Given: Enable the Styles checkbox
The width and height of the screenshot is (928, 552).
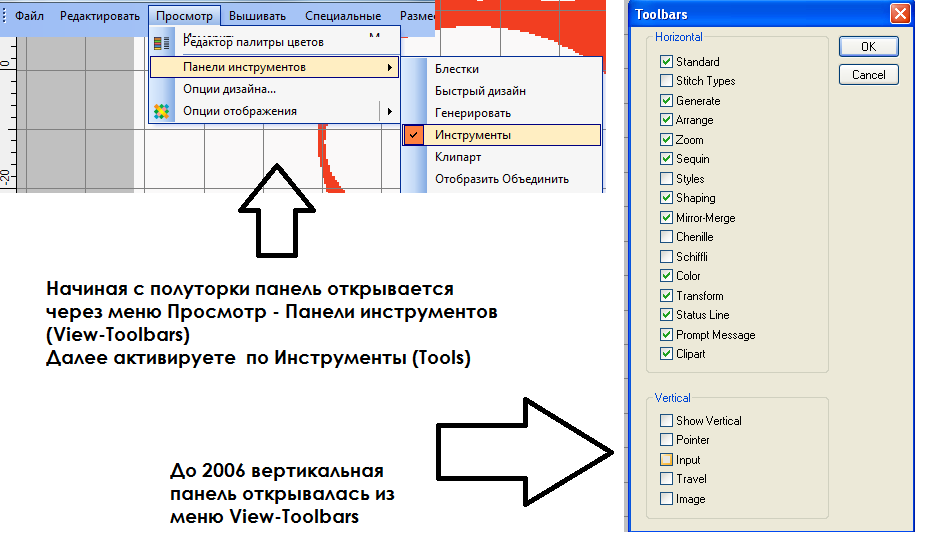Looking at the screenshot, I should 666,179.
